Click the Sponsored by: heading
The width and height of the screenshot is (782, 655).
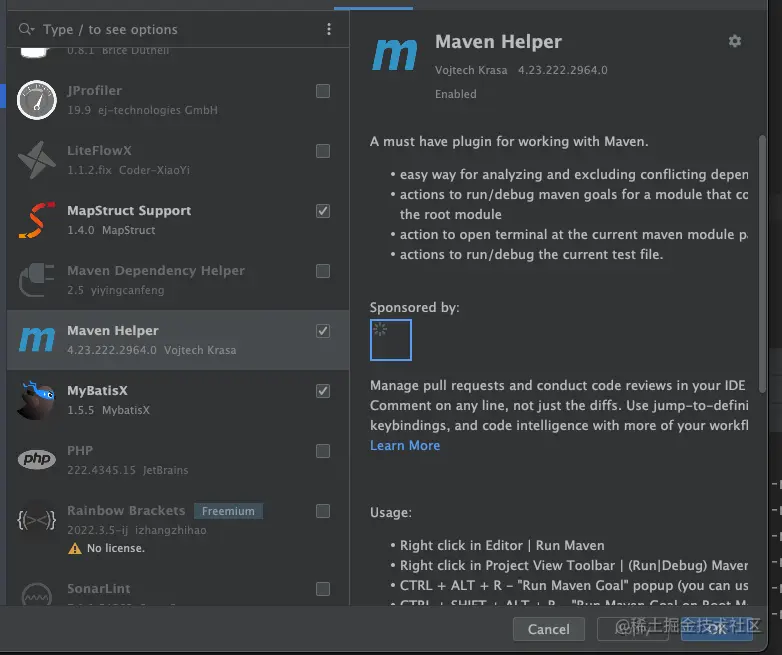(414, 307)
